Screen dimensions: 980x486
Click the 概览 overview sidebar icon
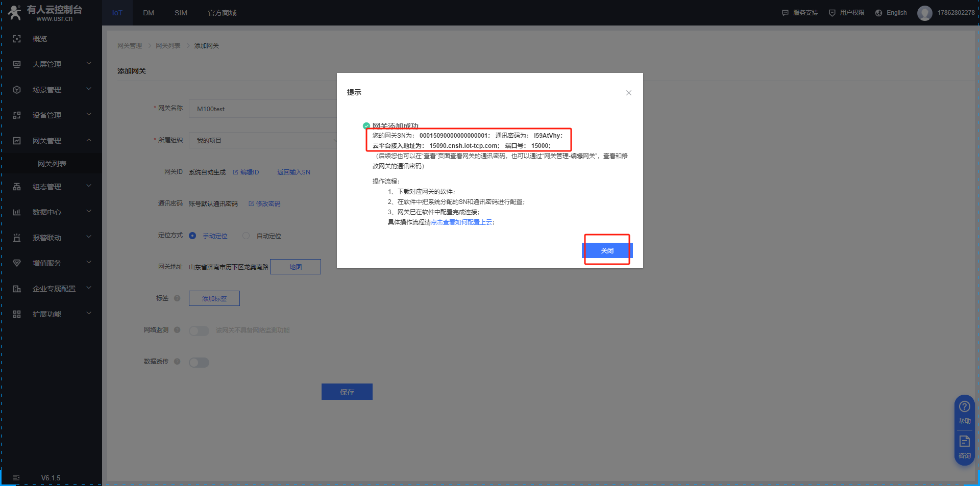17,39
